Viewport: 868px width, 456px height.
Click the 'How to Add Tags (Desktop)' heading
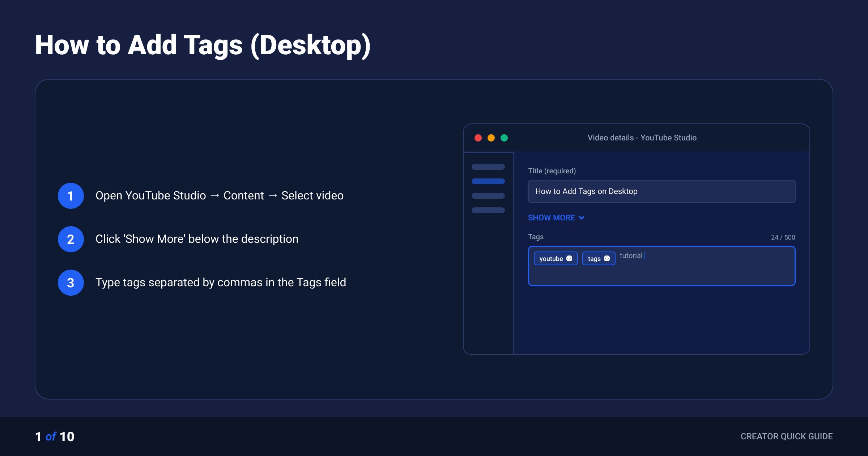tap(203, 45)
